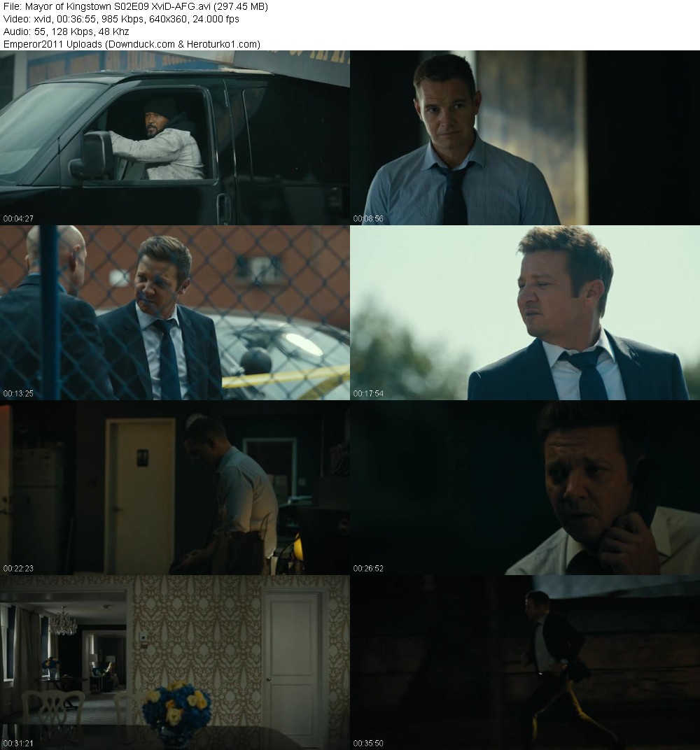Click the 00:17:54 timestamp label
The image size is (700, 750).
point(368,394)
